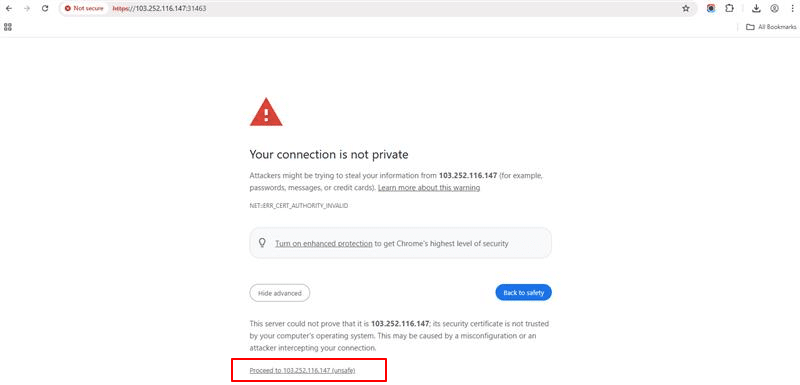Click the forward navigation arrow

tap(27, 9)
